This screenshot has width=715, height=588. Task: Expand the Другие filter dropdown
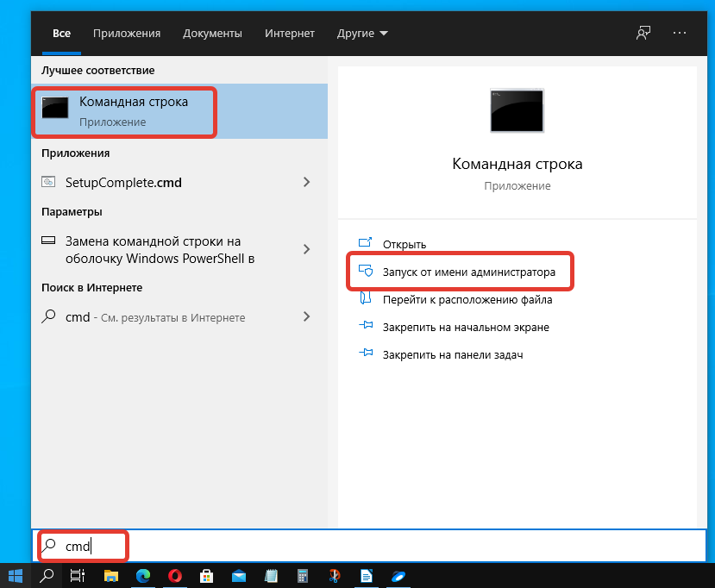click(362, 34)
